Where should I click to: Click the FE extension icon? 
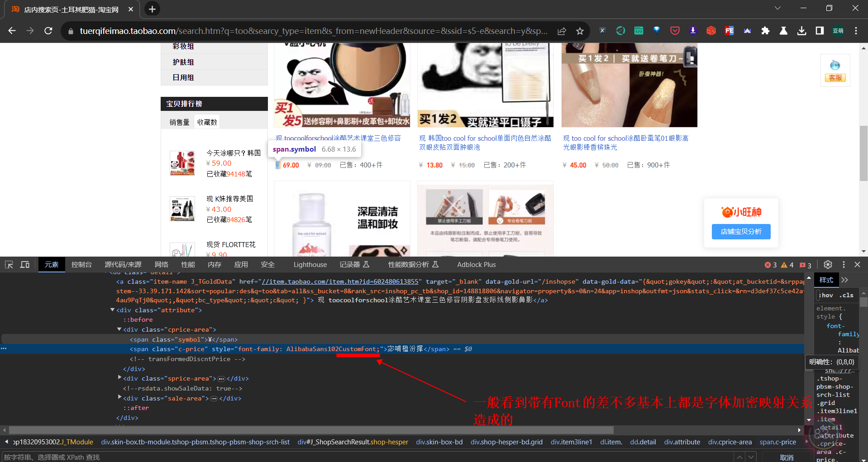(x=729, y=31)
